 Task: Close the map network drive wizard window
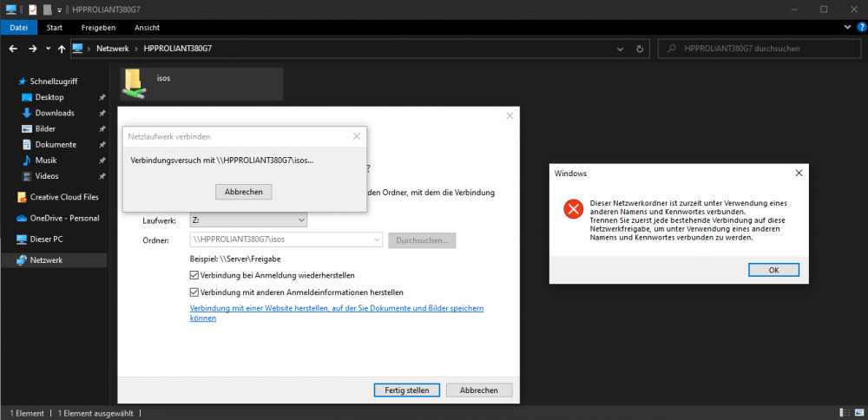(510, 115)
